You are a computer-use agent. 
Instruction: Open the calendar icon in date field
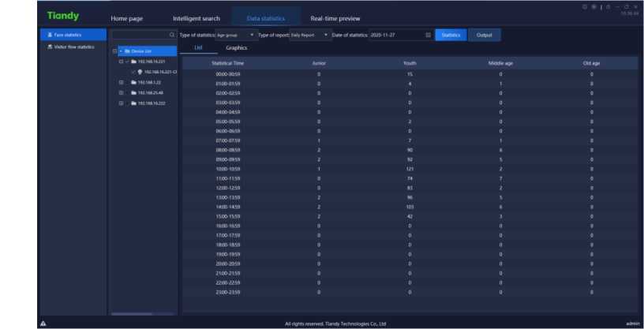pos(428,36)
